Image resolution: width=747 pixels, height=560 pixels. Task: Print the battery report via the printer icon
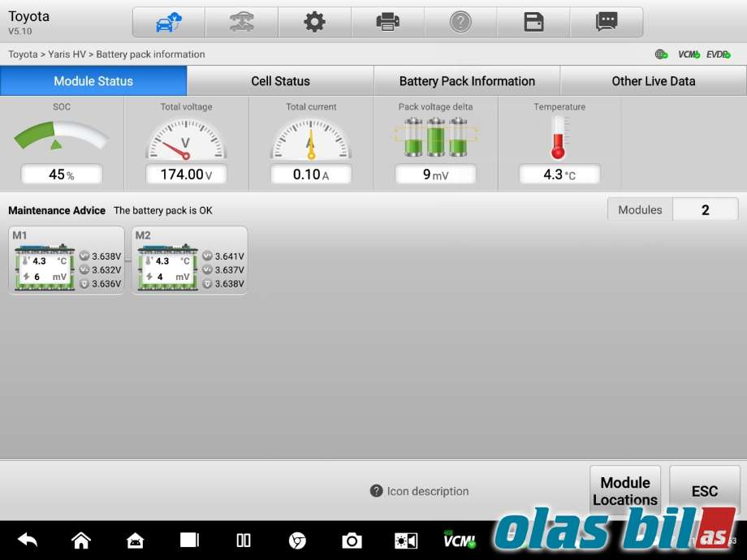(x=388, y=22)
